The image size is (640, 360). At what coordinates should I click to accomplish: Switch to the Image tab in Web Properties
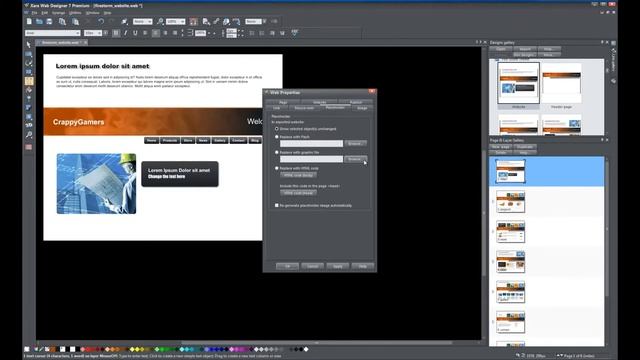[x=362, y=108]
